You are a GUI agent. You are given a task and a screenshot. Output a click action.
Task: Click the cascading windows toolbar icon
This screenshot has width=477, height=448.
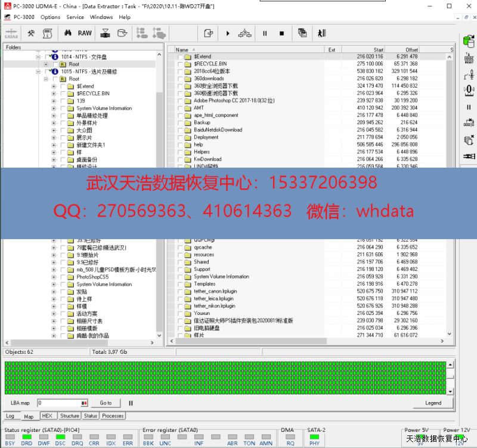302,33
